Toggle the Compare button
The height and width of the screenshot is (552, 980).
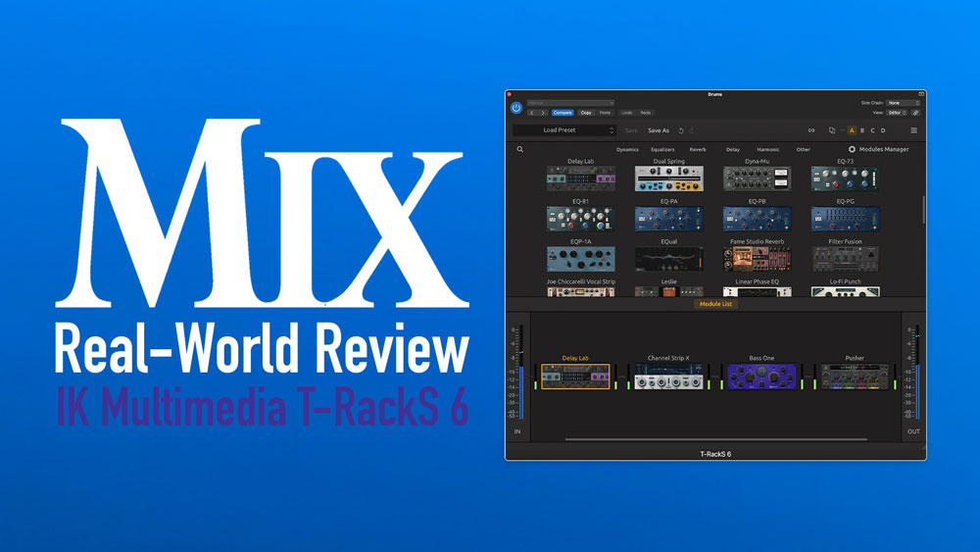click(563, 113)
